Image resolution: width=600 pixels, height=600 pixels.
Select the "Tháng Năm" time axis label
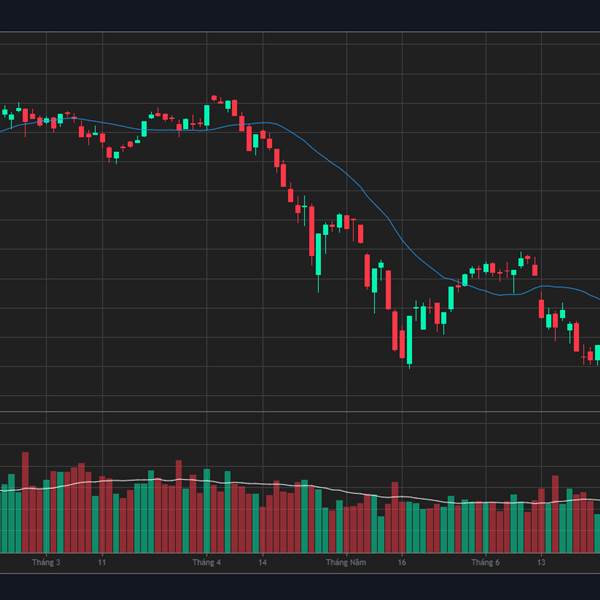[346, 562]
